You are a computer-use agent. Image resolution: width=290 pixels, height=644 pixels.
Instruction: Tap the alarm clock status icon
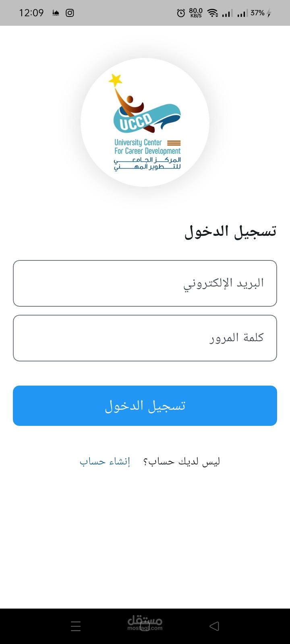pyautogui.click(x=181, y=13)
